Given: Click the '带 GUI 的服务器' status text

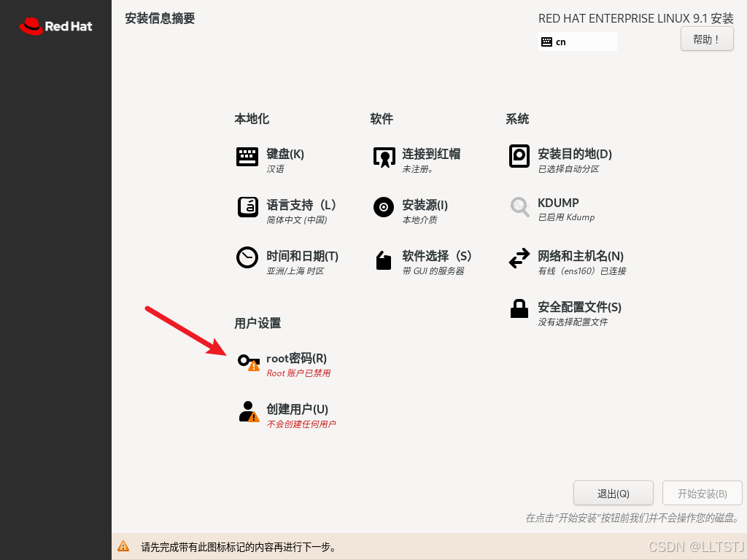Looking at the screenshot, I should (433, 271).
